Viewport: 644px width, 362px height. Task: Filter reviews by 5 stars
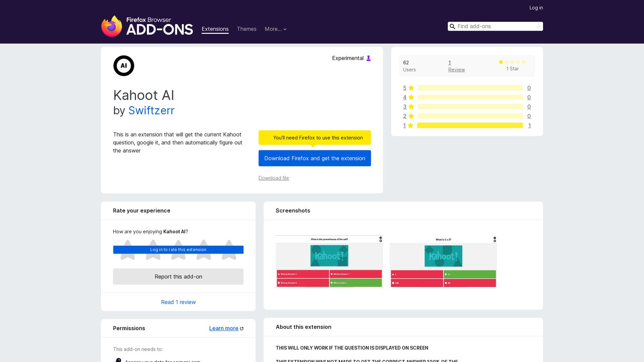tap(409, 88)
